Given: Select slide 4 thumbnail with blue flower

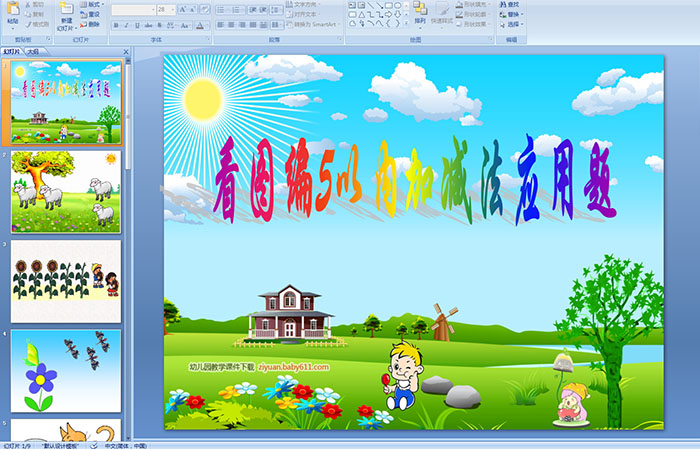Looking at the screenshot, I should (66, 371).
